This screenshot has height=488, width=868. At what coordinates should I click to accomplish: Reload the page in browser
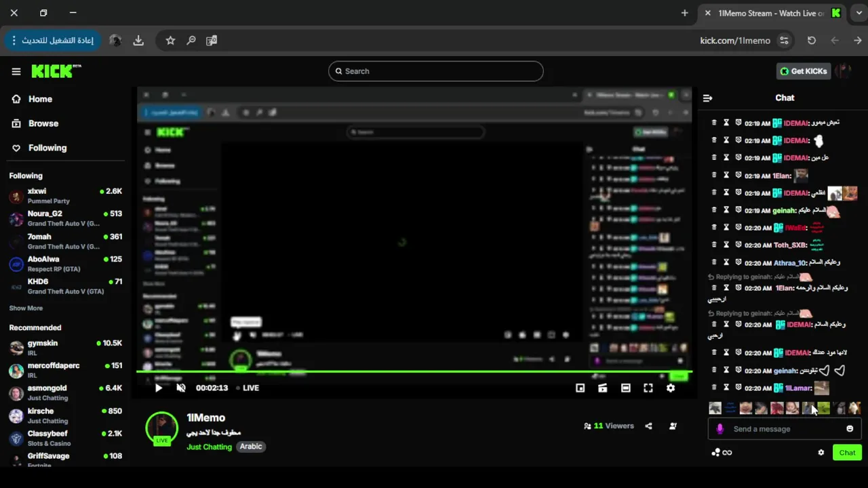[x=812, y=41]
